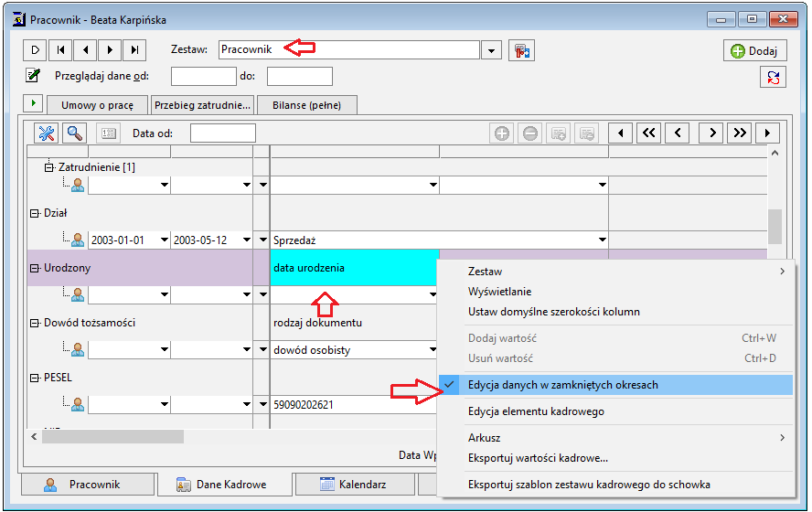Screen dimensions: 812x512
Task: Switch to Bilanse (pełne) tab
Action: click(306, 105)
